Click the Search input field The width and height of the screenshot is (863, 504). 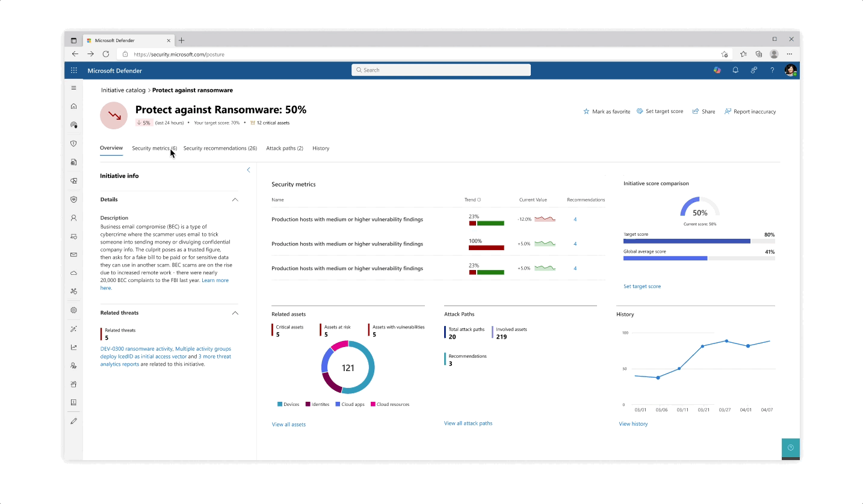[441, 70]
